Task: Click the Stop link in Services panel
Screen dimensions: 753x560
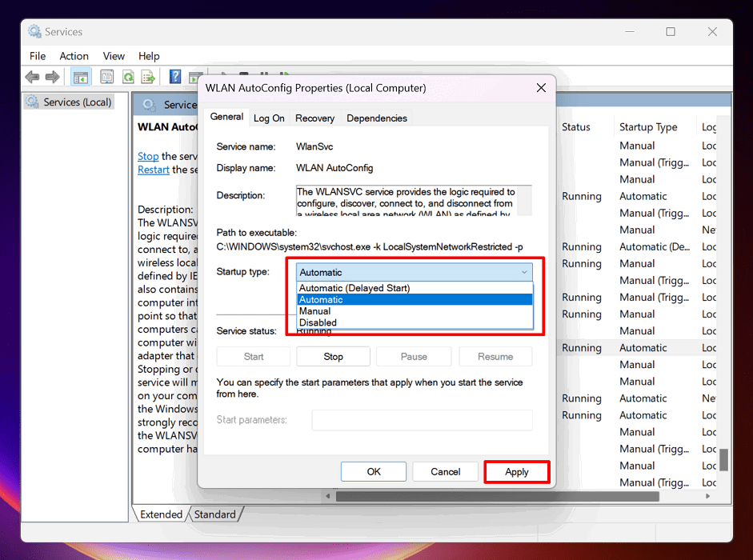Action: (148, 156)
